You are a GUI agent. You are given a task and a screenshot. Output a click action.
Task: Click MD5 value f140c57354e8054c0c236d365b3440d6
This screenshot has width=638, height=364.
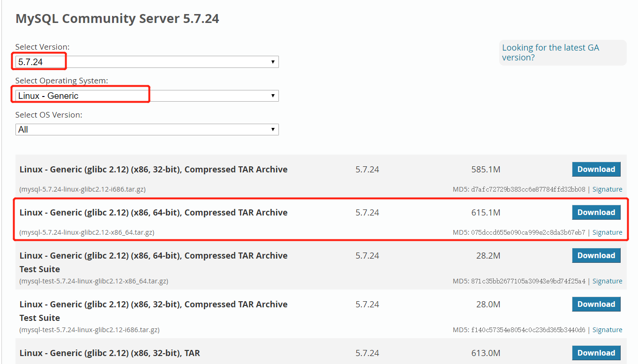point(527,330)
